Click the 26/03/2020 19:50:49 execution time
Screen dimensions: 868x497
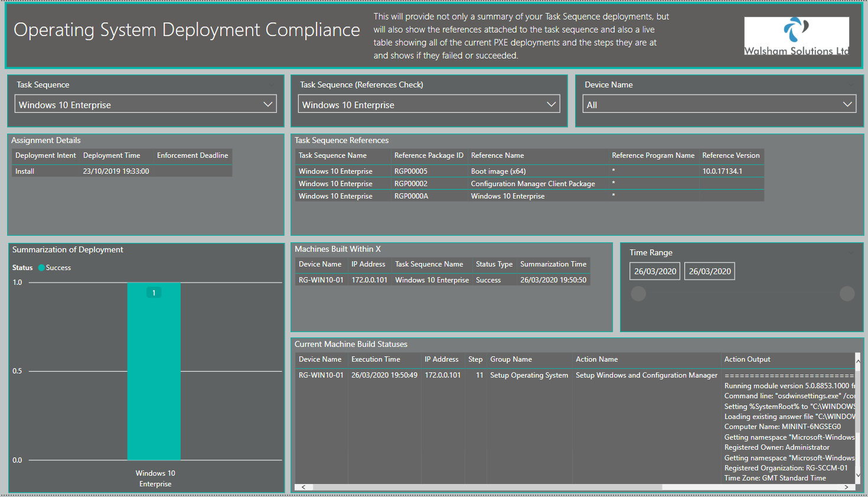click(x=384, y=375)
